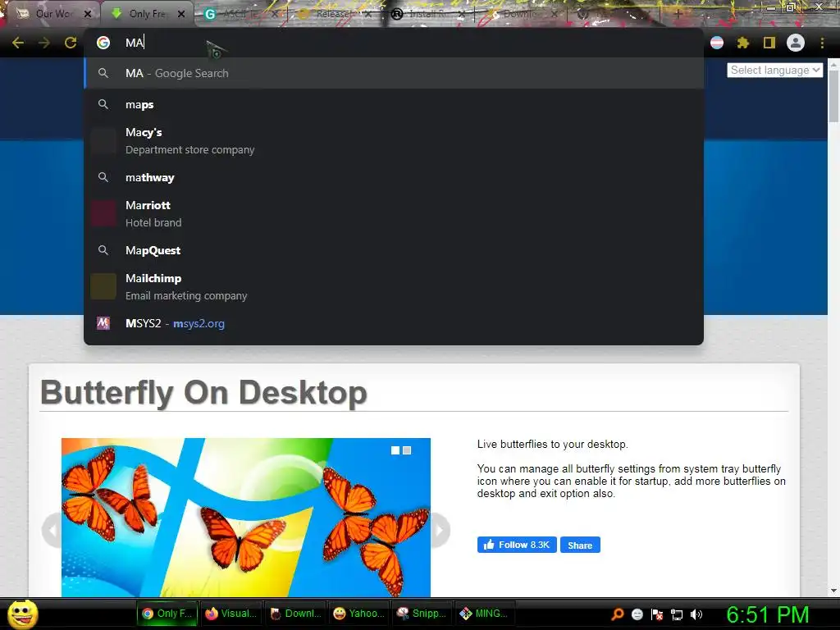840x630 pixels.
Task: Reload the page with the refresh icon
Action: click(x=71, y=43)
